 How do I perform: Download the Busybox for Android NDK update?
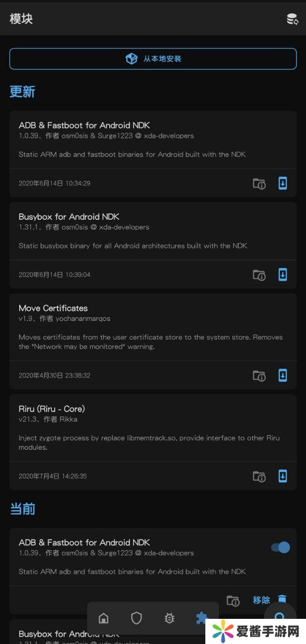(x=283, y=275)
